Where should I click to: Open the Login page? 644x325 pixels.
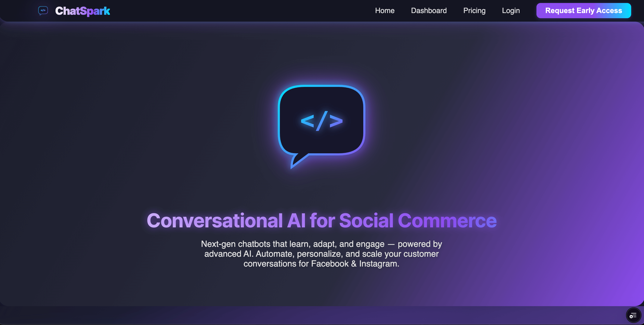pyautogui.click(x=511, y=10)
